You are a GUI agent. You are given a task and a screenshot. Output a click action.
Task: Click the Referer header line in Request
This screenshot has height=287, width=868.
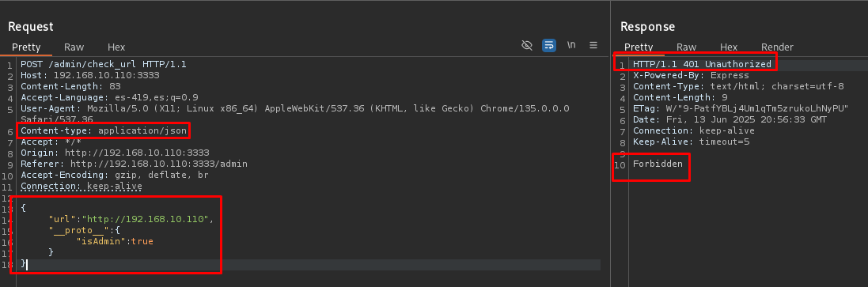pos(134,164)
